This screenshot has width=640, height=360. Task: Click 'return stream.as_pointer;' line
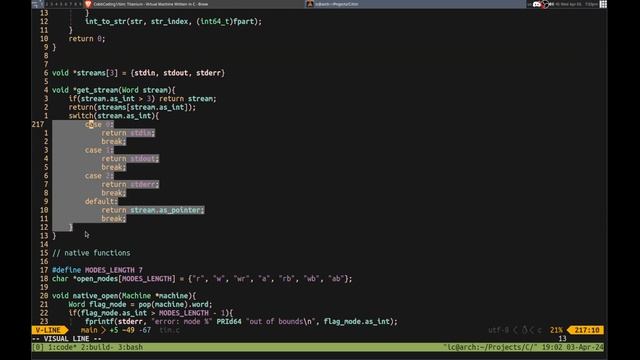pyautogui.click(x=153, y=210)
